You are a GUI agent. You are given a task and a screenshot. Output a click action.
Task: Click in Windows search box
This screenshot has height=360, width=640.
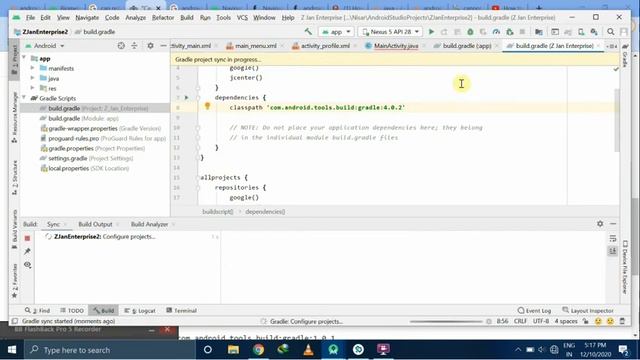(110, 350)
